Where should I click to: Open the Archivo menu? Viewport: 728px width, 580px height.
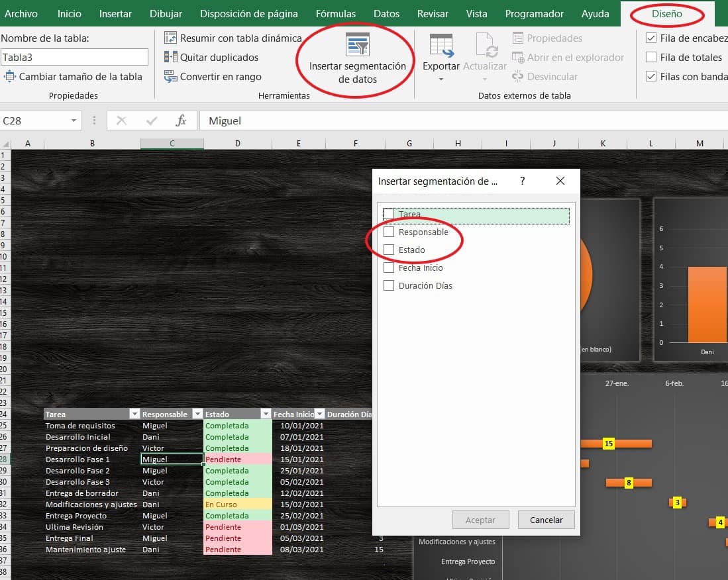pos(21,13)
